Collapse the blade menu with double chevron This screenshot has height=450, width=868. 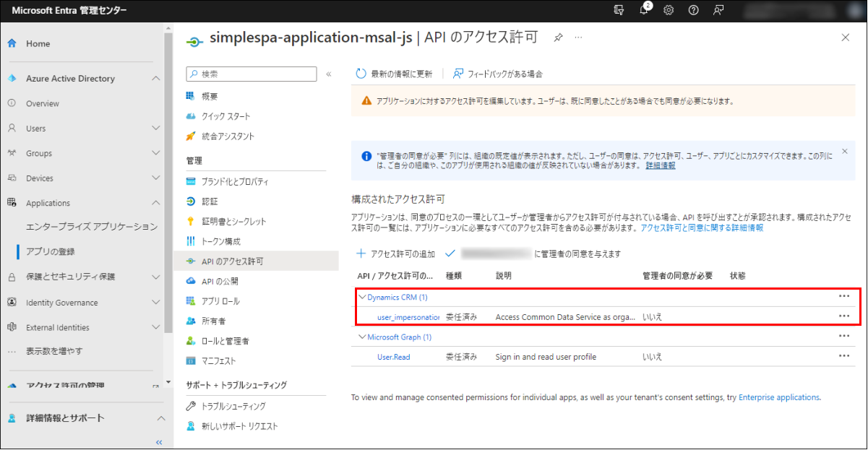pyautogui.click(x=328, y=74)
